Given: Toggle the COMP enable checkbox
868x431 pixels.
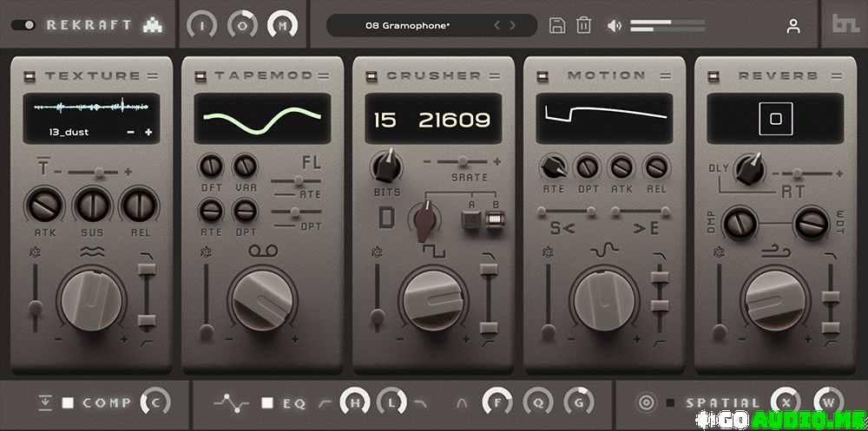Looking at the screenshot, I should [68, 402].
